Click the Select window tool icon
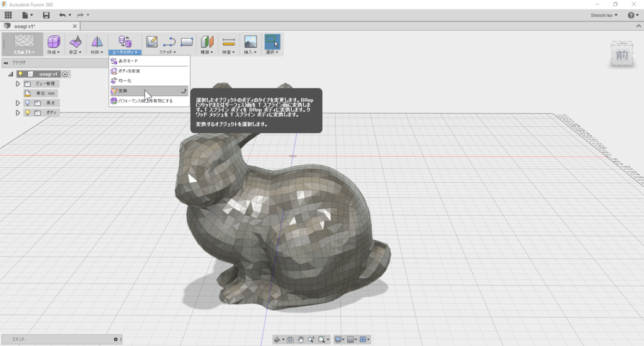Image resolution: width=644 pixels, height=346 pixels. click(x=272, y=42)
